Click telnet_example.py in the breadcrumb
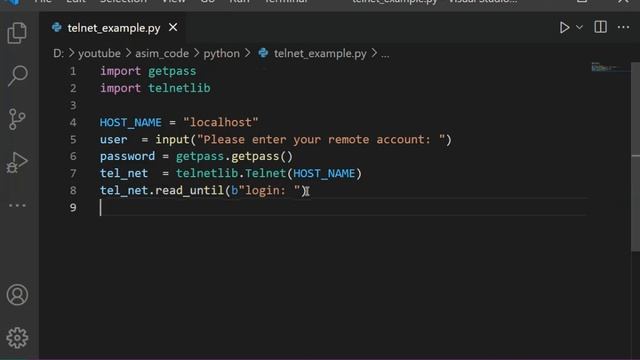 (320, 53)
